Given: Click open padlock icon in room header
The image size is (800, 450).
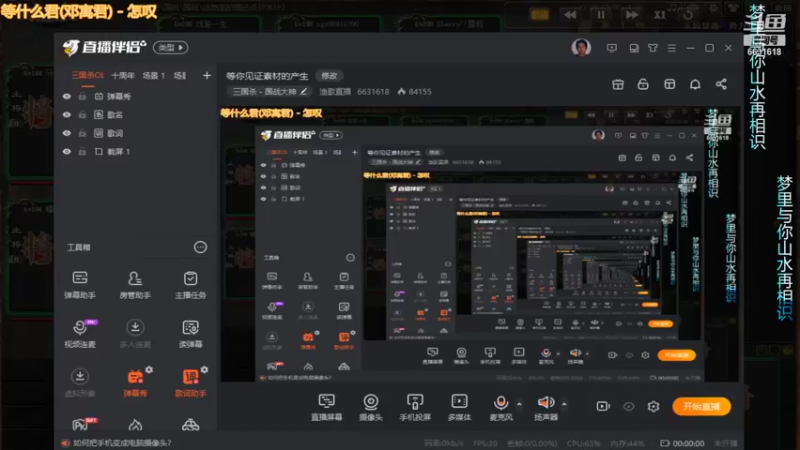Looking at the screenshot, I should click(643, 84).
